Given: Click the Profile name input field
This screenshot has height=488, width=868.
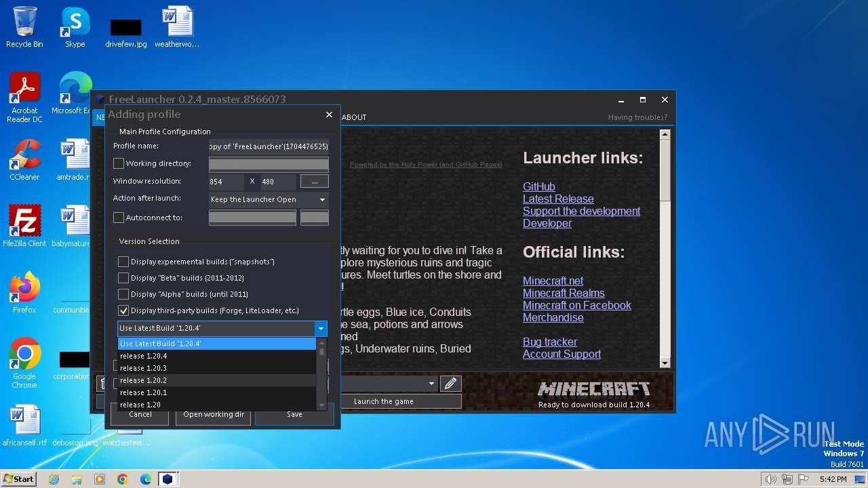Looking at the screenshot, I should (x=269, y=146).
